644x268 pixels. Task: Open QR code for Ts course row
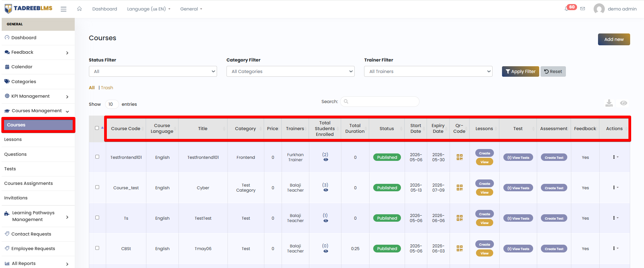click(x=459, y=218)
